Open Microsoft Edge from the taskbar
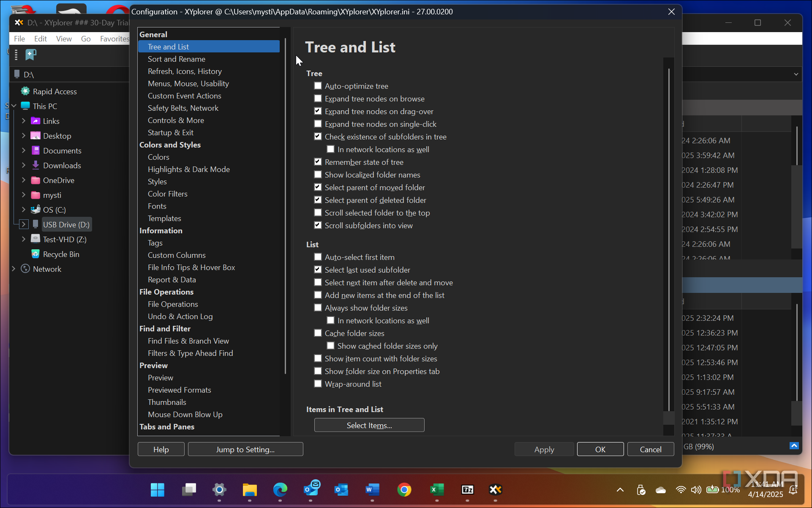Viewport: 812px width, 508px height. pyautogui.click(x=280, y=490)
